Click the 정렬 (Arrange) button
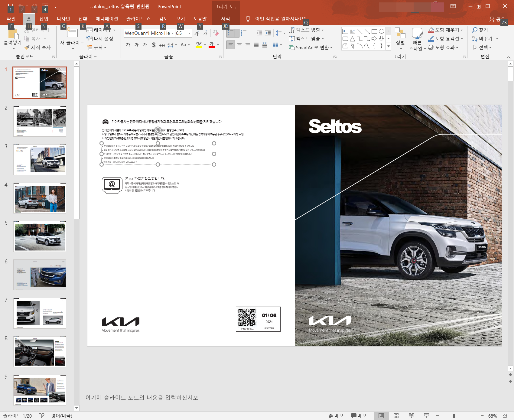Screen dimensions: 514x420 [x=400, y=38]
